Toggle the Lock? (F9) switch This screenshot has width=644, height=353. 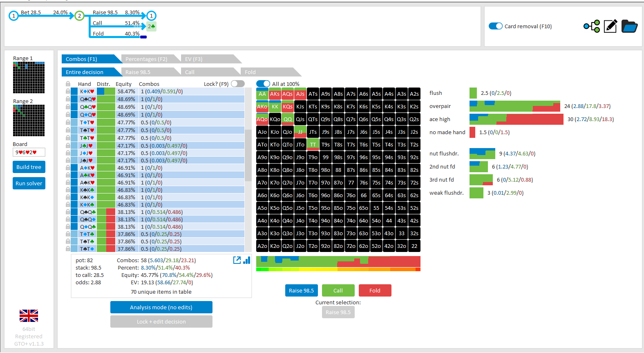click(238, 84)
